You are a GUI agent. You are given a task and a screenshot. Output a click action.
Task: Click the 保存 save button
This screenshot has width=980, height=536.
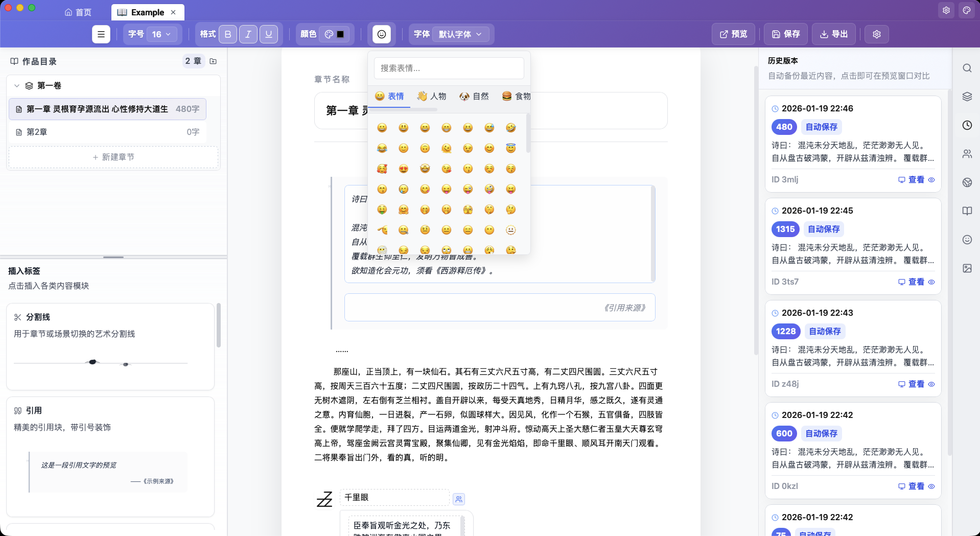coord(786,34)
